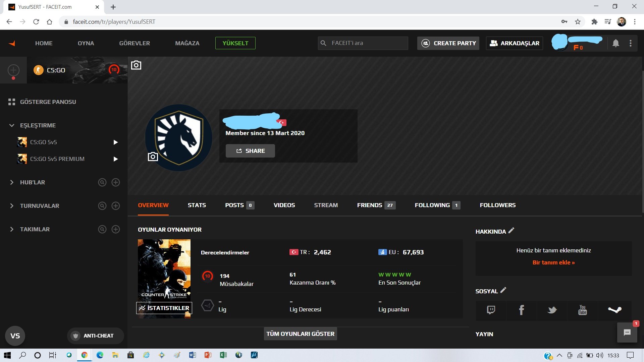The width and height of the screenshot is (644, 362).
Task: Click the search icon next to HUB'LAR
Action: coord(102,182)
